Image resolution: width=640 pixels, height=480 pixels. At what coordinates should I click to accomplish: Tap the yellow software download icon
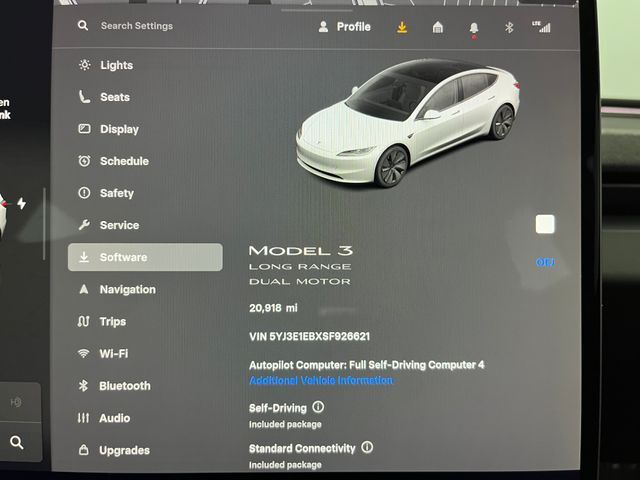pyautogui.click(x=402, y=27)
